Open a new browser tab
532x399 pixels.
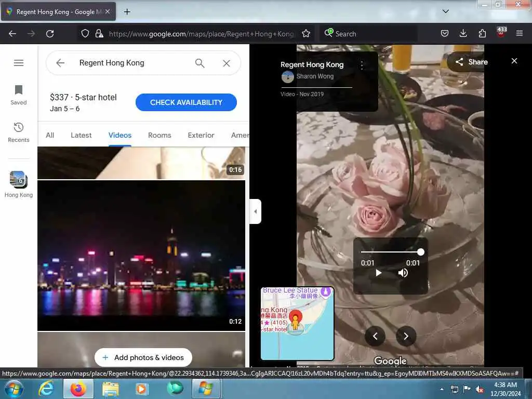click(x=127, y=12)
